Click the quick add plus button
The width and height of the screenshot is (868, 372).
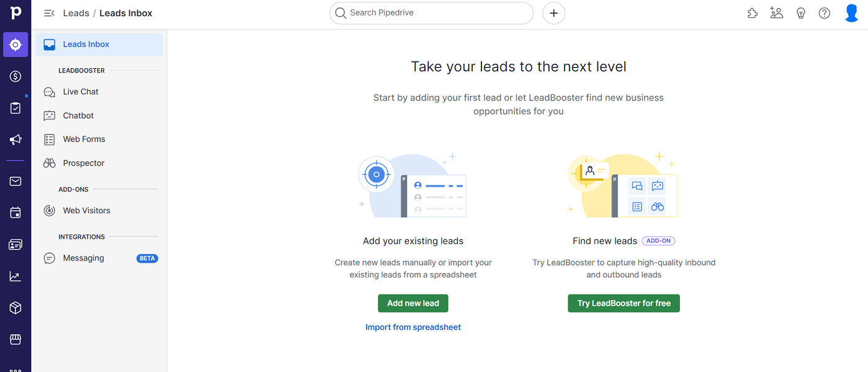(x=553, y=13)
